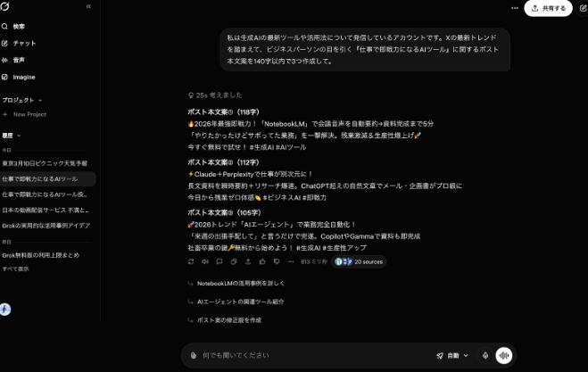588x372 pixels.
Task: Open 検索 search in sidebar
Action: click(13, 27)
